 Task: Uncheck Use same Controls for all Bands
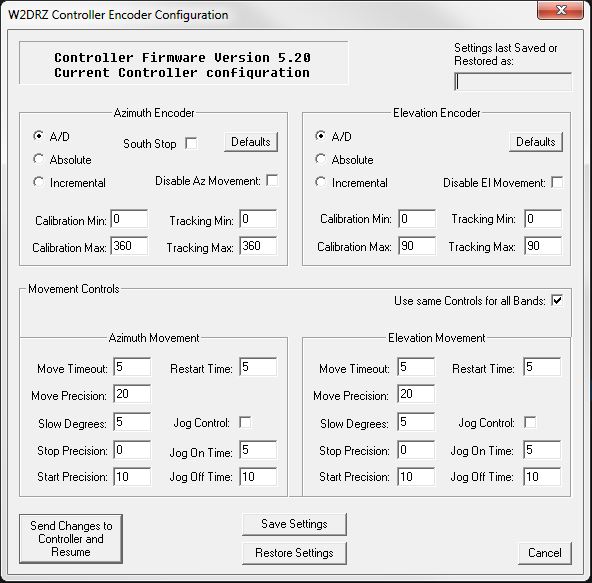pyautogui.click(x=557, y=301)
